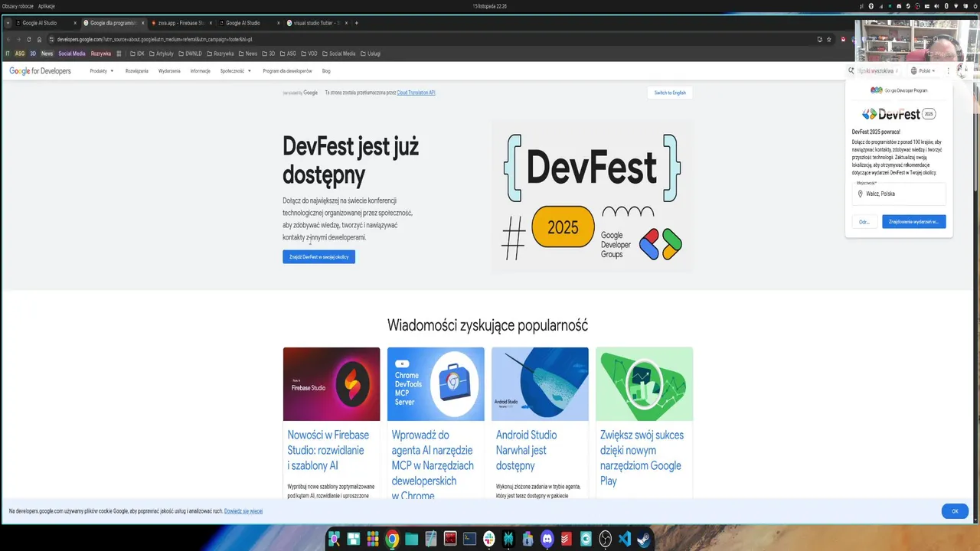
Task: Open the Polski language selector
Action: [923, 70]
